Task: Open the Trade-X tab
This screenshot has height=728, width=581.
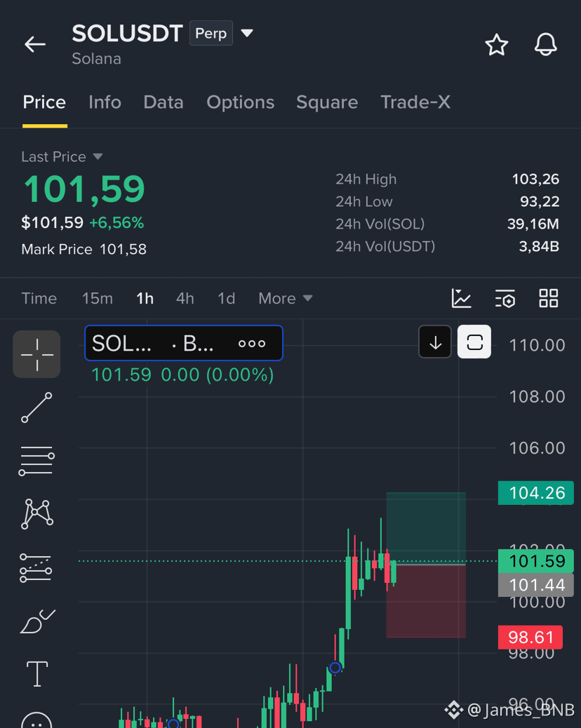Action: click(415, 102)
